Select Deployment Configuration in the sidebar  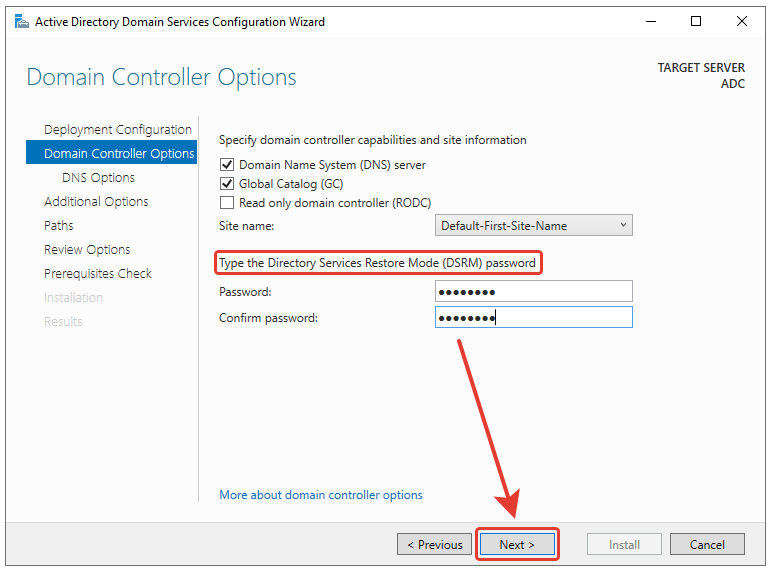118,130
